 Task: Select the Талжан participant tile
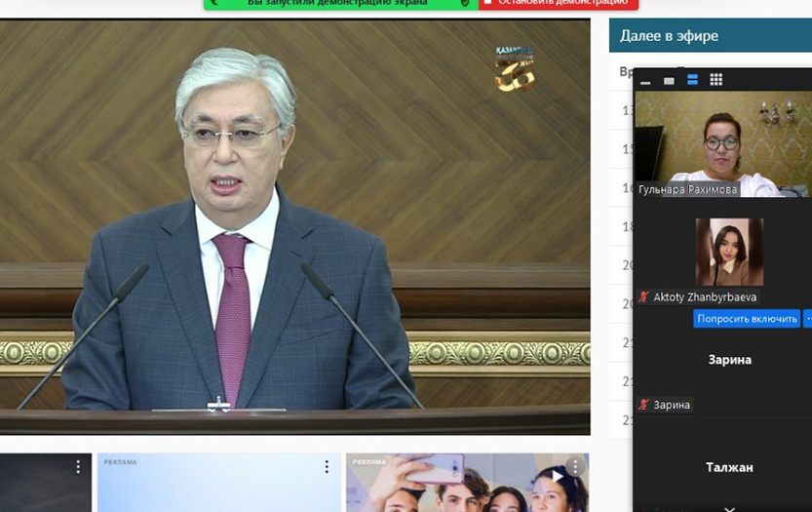pyautogui.click(x=729, y=468)
